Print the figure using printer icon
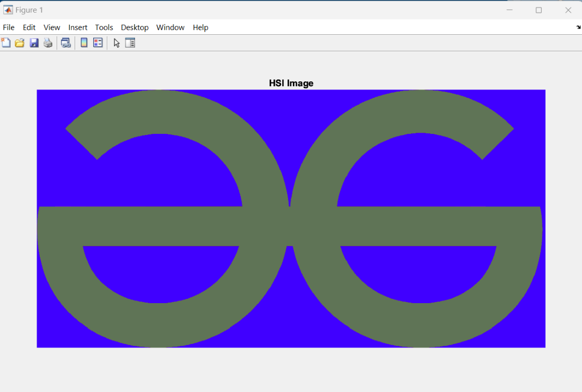582x392 pixels. point(48,43)
